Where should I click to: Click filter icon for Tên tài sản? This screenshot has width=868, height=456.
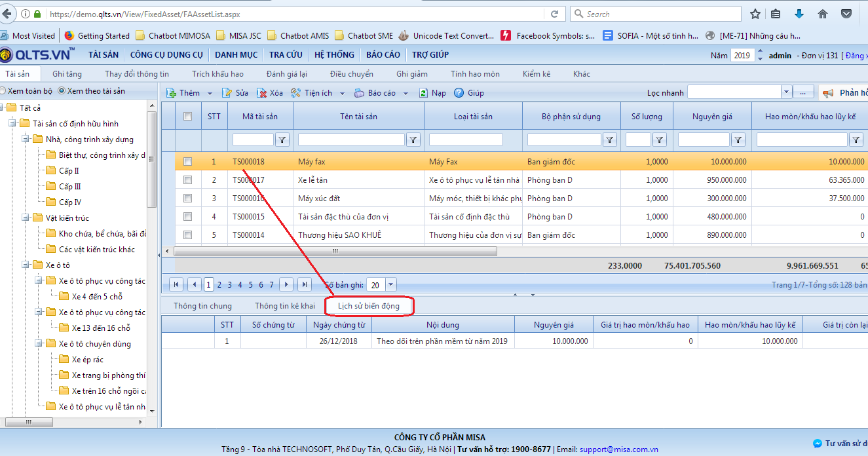(413, 140)
